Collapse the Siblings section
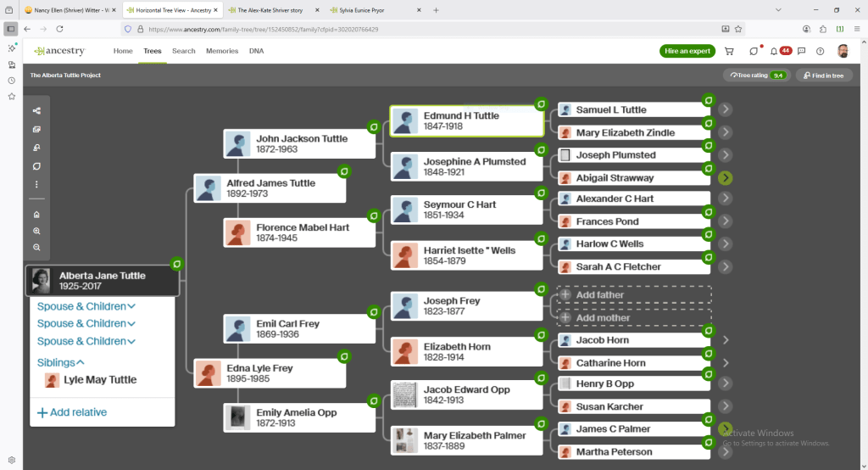This screenshot has width=868, height=470. pyautogui.click(x=60, y=362)
